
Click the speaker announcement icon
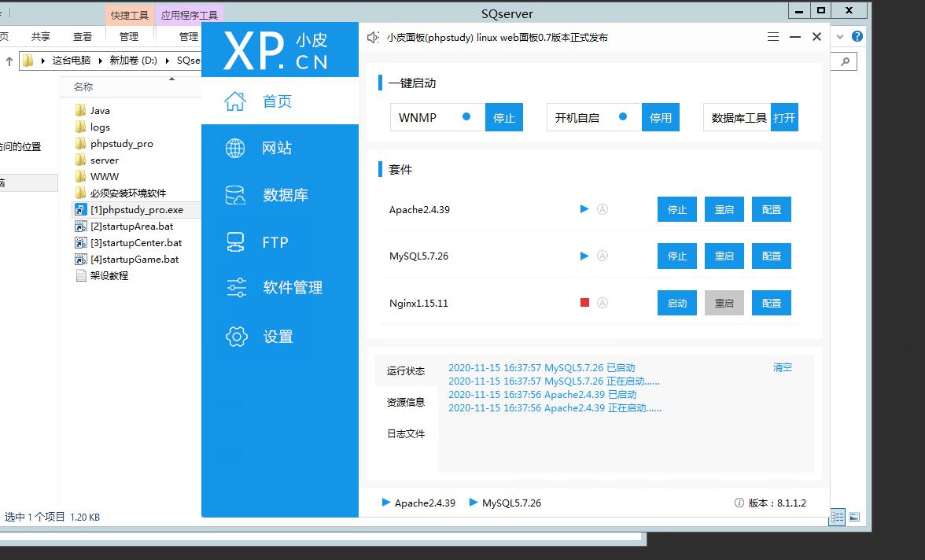pos(374,37)
